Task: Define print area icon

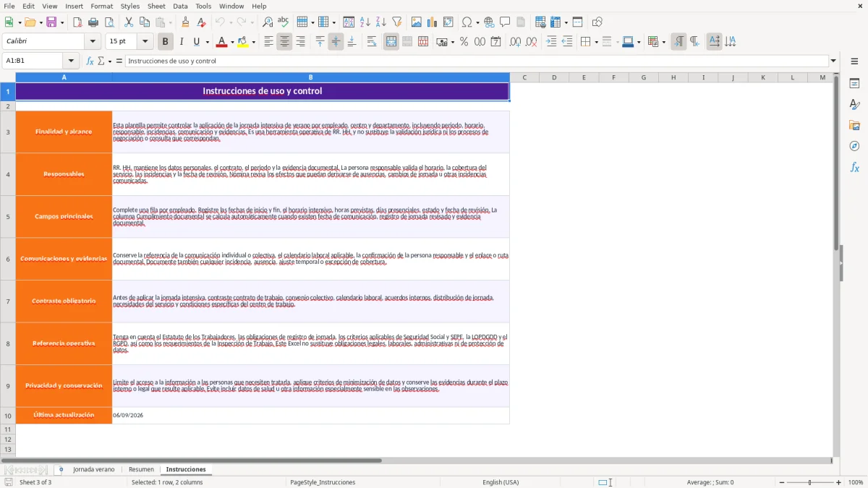Action: point(540,22)
